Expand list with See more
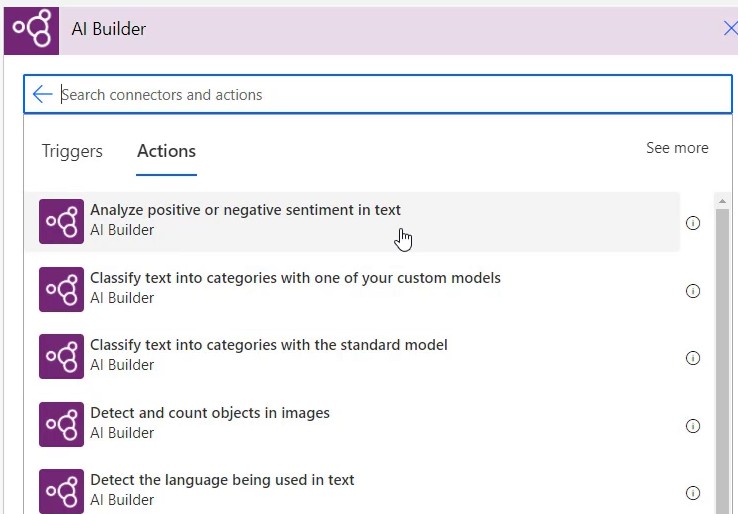Viewport: 738px width, 514px height. [677, 148]
